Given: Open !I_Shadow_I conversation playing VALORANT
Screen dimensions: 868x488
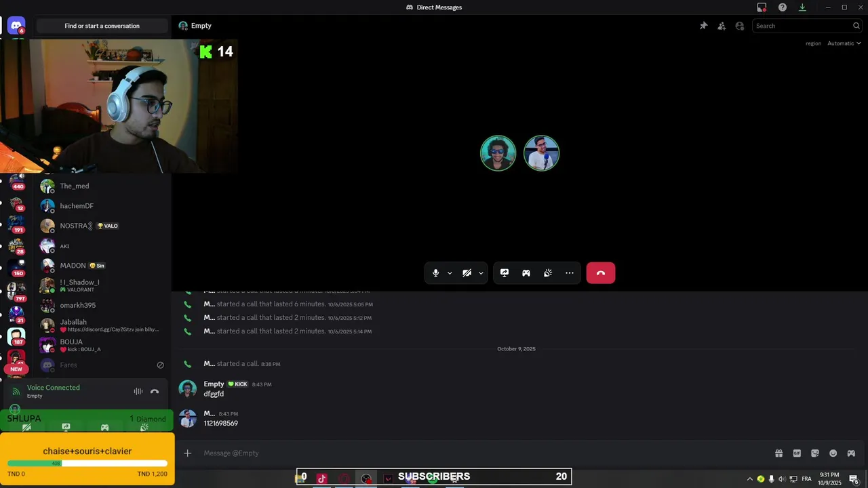Looking at the screenshot, I should [x=102, y=285].
